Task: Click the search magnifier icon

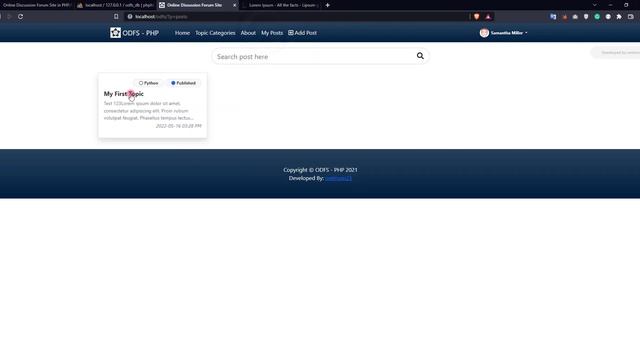Action: (420, 56)
